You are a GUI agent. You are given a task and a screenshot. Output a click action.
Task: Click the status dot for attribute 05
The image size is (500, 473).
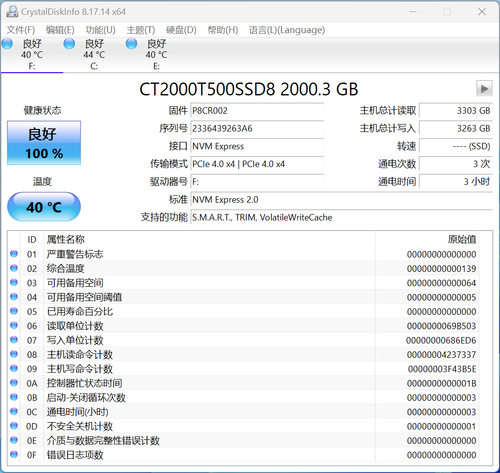click(14, 311)
